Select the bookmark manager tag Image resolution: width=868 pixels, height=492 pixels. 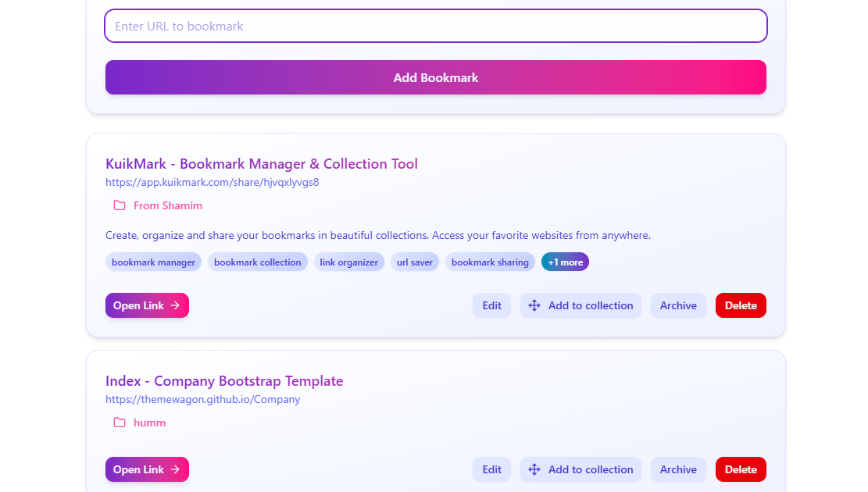click(153, 262)
